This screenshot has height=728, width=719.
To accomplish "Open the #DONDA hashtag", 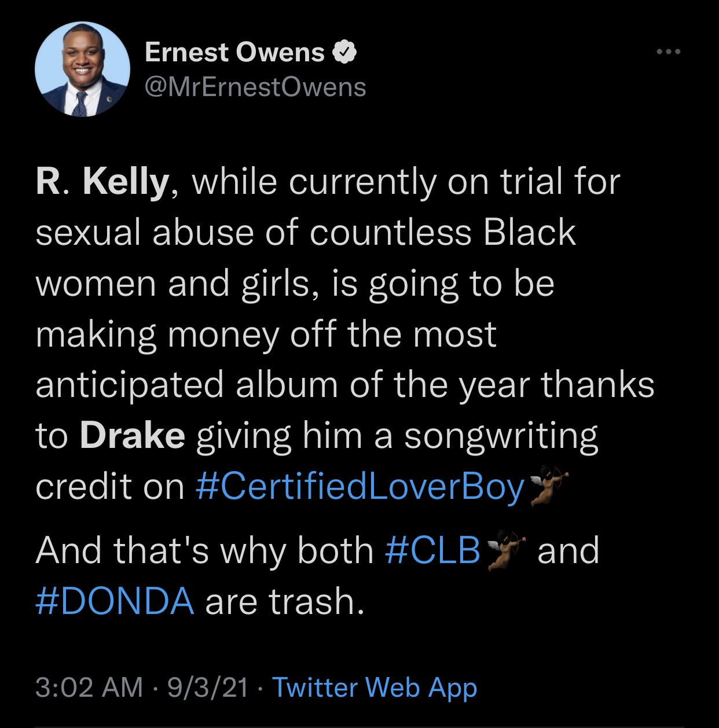I will click(x=113, y=602).
